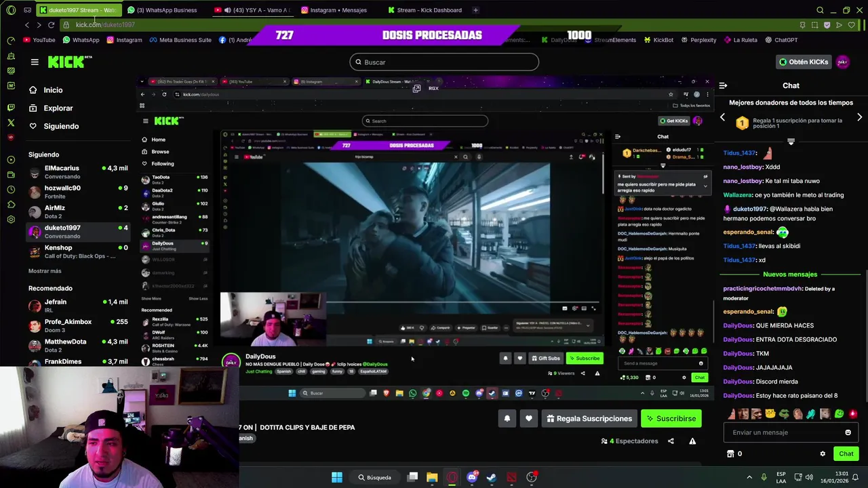
Task: Open the KickBot bookmark
Action: point(658,40)
